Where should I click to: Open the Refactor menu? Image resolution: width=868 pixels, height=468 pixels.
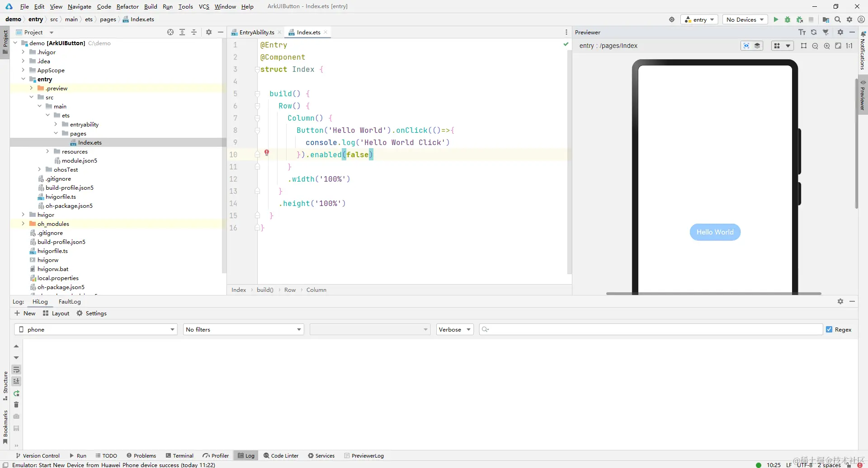[x=127, y=6]
